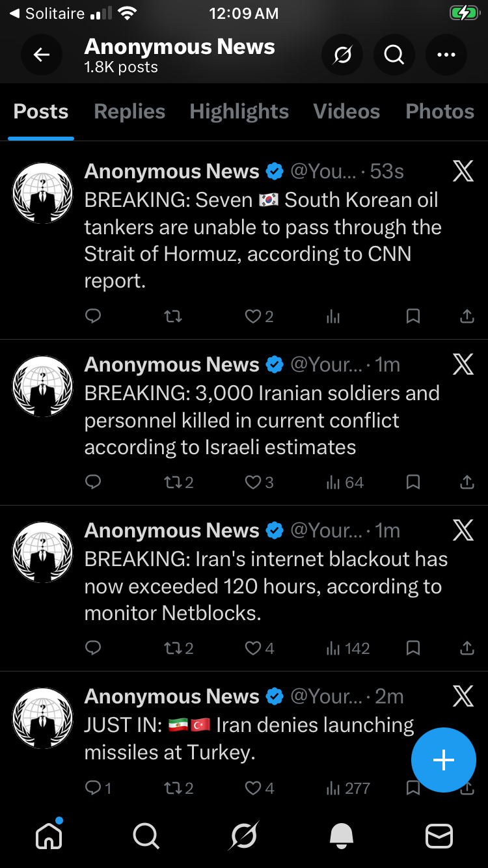Open Grok from the profile header
The image size is (488, 868).
point(342,55)
